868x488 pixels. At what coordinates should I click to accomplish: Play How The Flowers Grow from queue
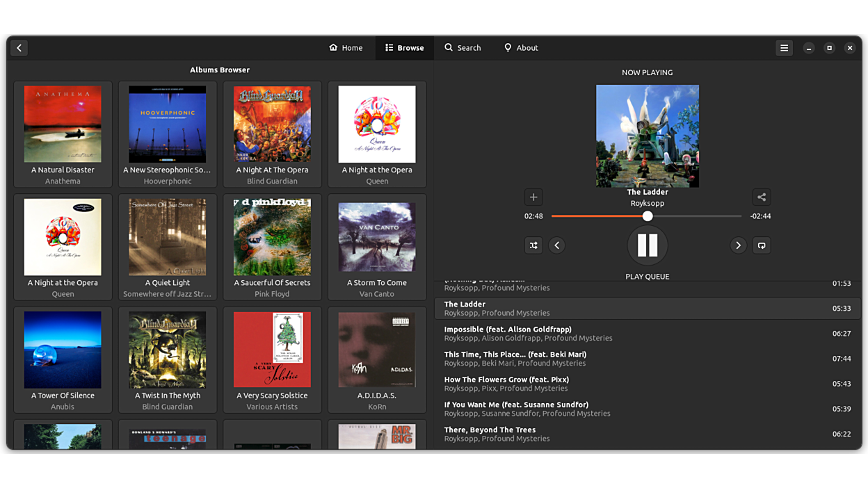click(x=648, y=384)
